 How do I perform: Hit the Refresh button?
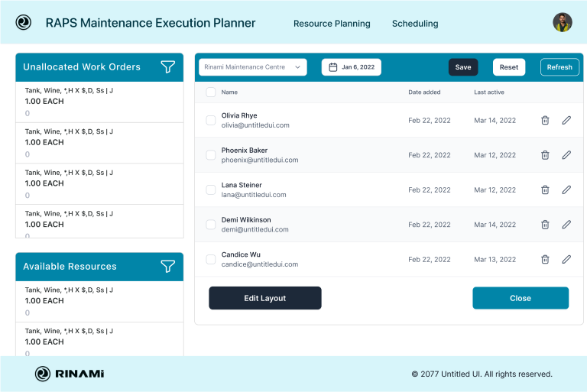click(x=559, y=67)
